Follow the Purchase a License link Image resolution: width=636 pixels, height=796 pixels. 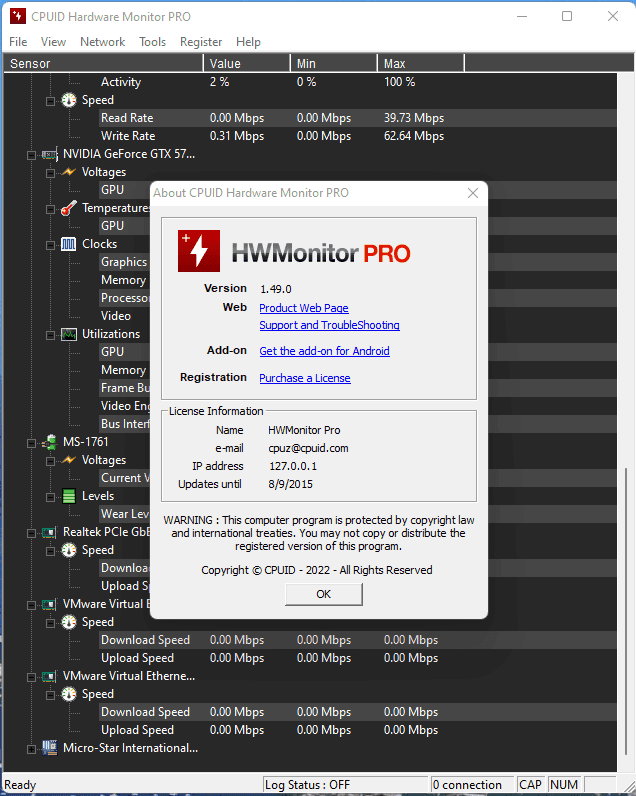[304, 378]
